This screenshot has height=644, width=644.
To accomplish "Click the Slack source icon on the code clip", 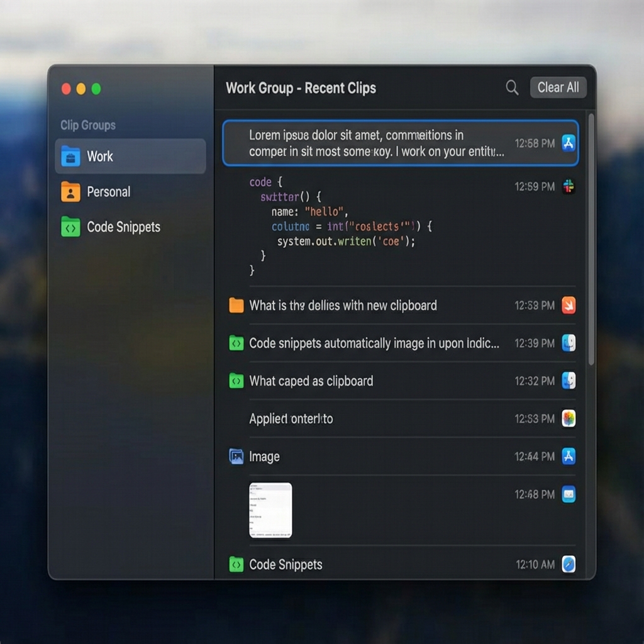I will [569, 186].
